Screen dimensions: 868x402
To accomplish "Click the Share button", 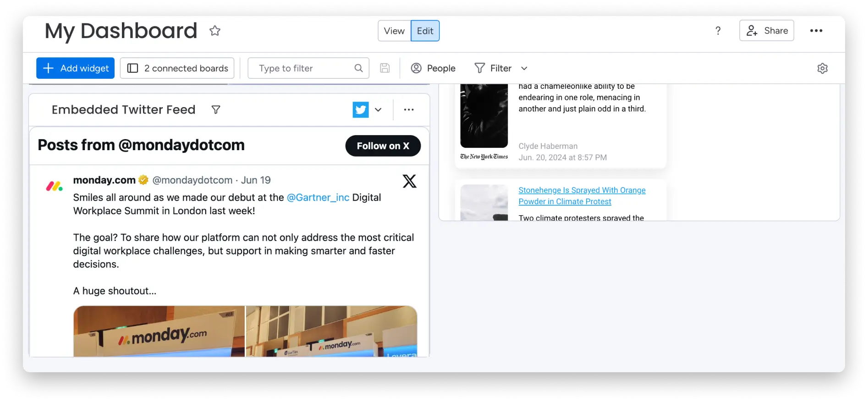I will [767, 31].
